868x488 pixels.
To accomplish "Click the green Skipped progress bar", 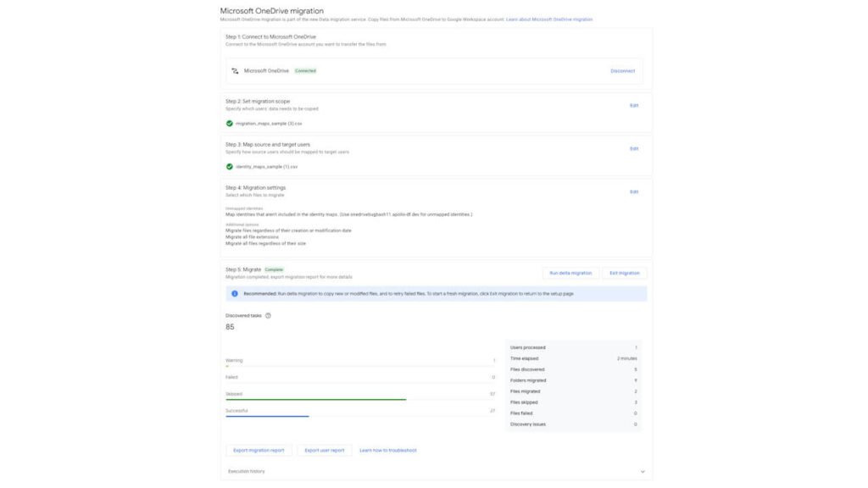I will click(x=315, y=400).
